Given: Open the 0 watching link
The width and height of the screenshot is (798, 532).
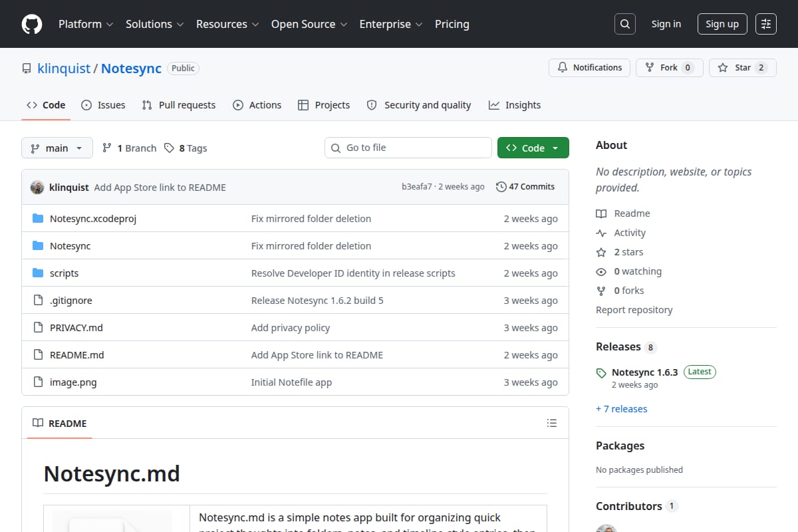Looking at the screenshot, I should 628,271.
